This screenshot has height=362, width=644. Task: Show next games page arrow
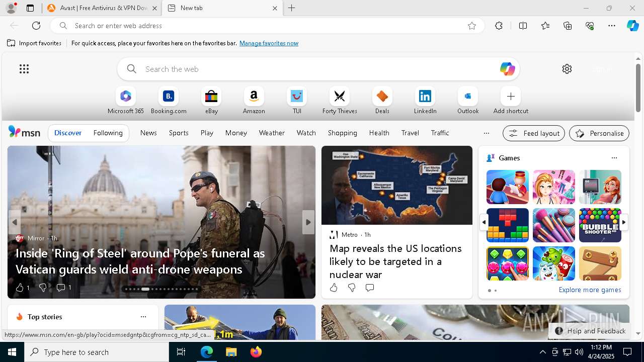tap(624, 222)
